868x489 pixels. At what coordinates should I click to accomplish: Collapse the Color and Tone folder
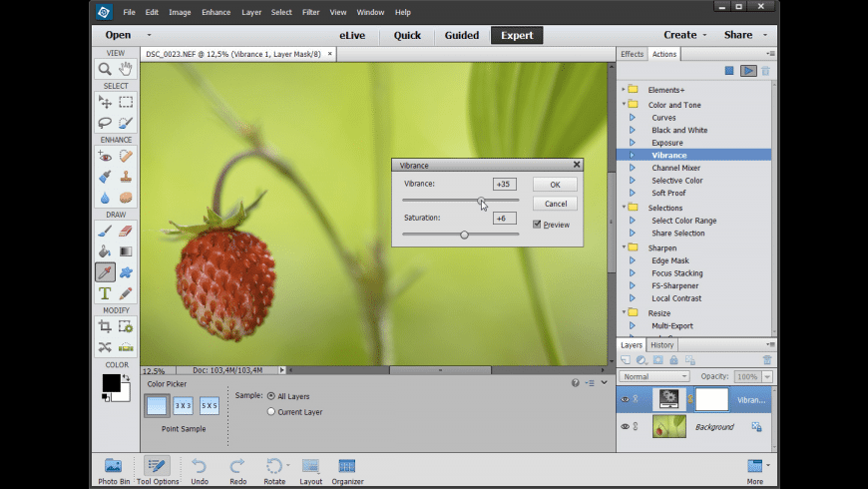click(625, 105)
